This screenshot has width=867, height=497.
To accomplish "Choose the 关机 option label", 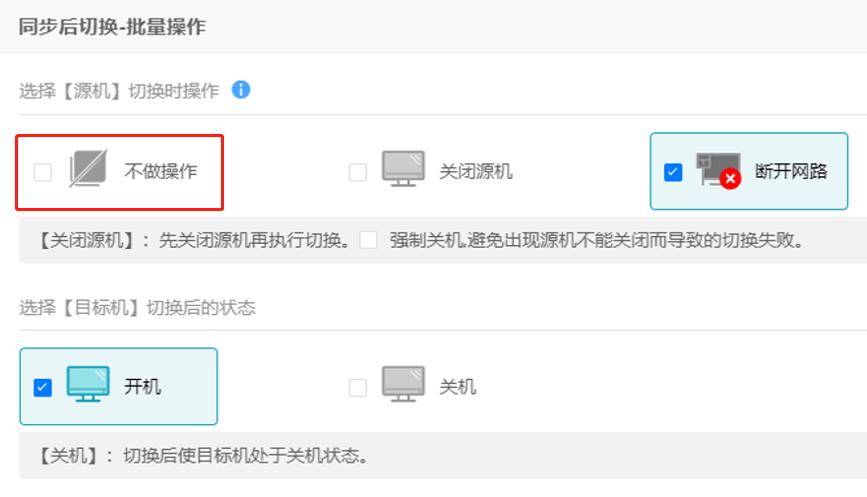I will coord(458,386).
